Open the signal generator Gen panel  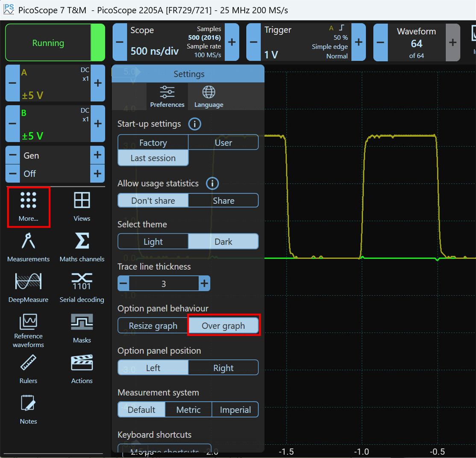(x=55, y=155)
